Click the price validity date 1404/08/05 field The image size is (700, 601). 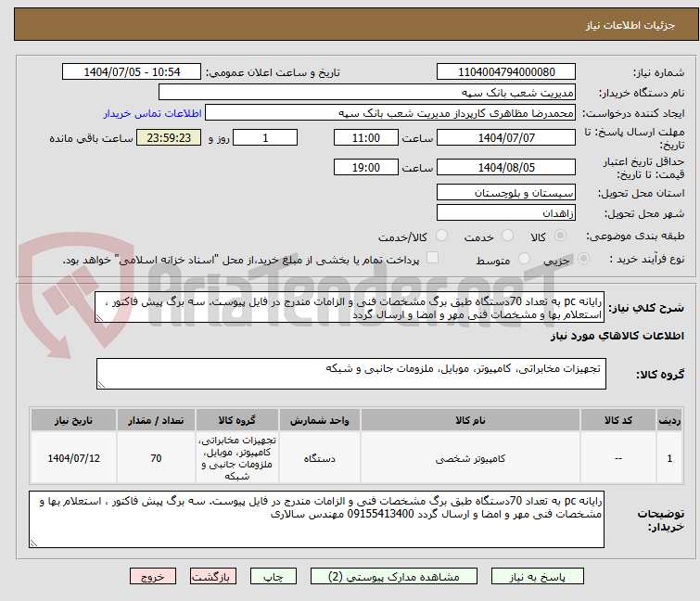506,167
